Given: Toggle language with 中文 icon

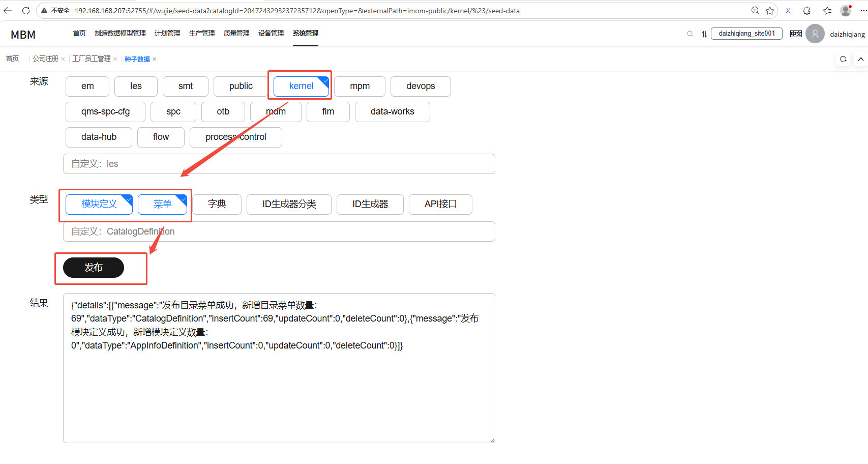Looking at the screenshot, I should click(796, 34).
